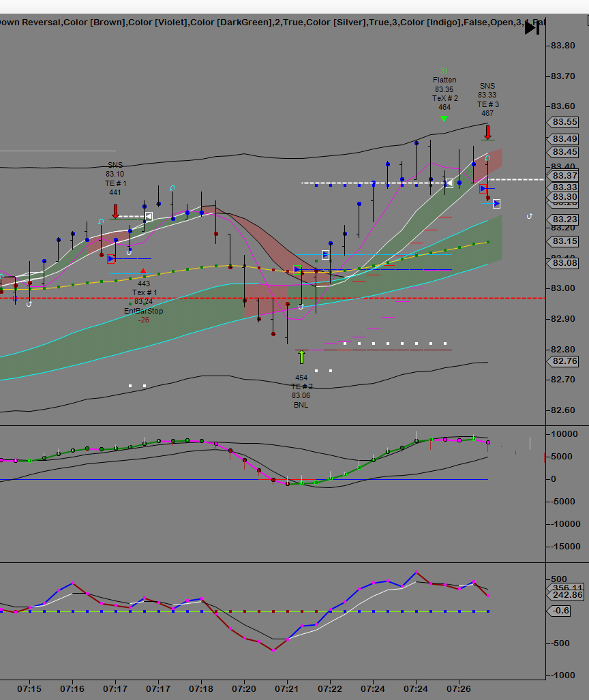Screen dimensions: 589x700
Task: Click the 83.23 price marker tag
Action: tap(563, 219)
